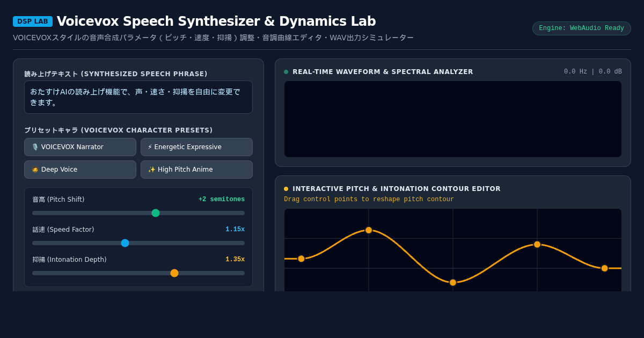Image resolution: width=644 pixels, height=338 pixels.
Task: Click the sparkles icon on High Pitch Anime
Action: [151, 170]
